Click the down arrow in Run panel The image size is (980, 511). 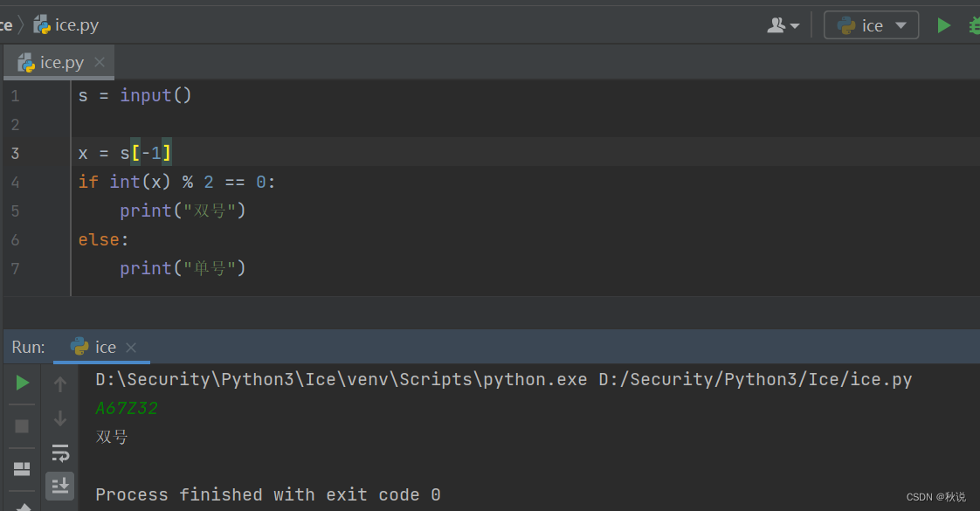tap(60, 418)
